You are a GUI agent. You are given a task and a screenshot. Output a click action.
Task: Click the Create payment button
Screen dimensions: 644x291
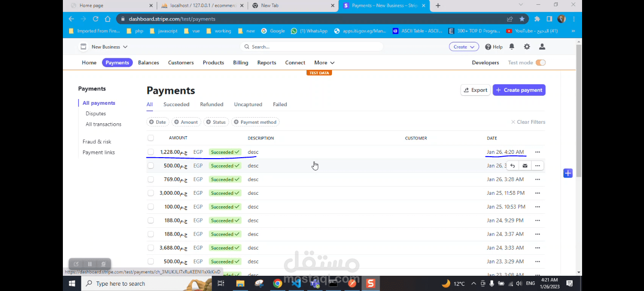point(519,90)
